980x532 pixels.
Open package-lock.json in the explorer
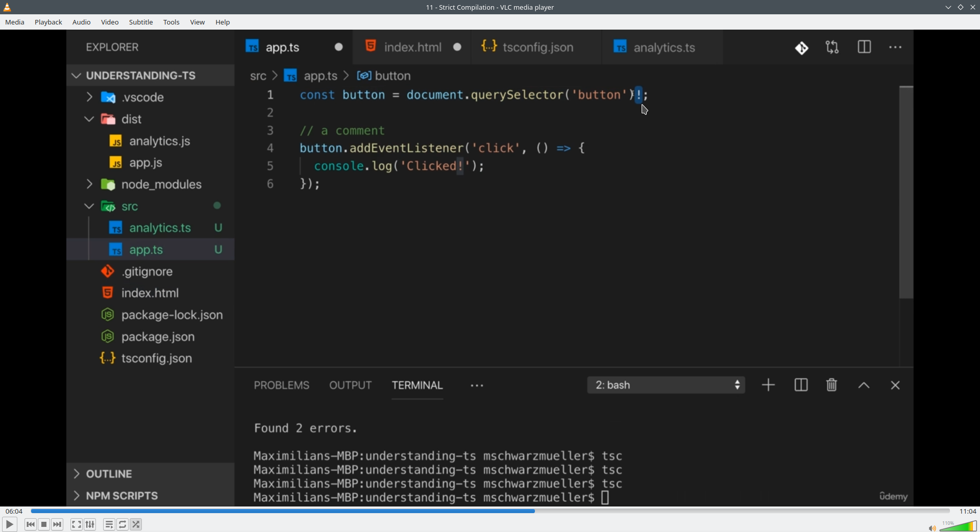point(151,315)
